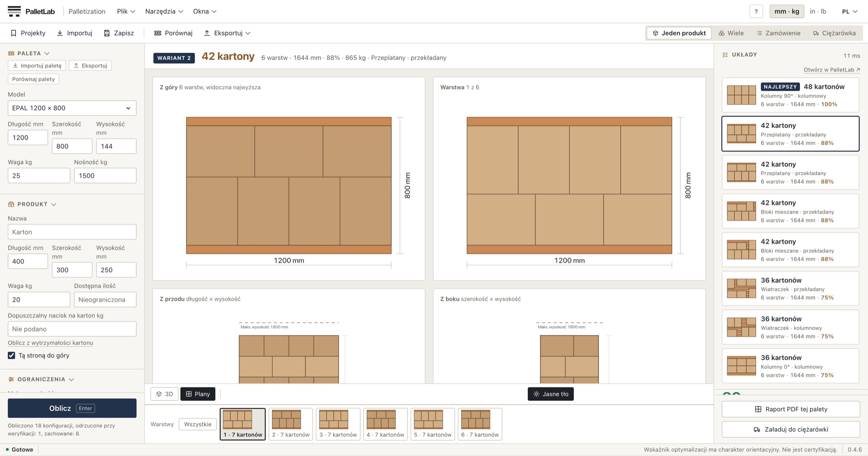Collapse the PALETA section
868x456 pixels.
point(29,53)
